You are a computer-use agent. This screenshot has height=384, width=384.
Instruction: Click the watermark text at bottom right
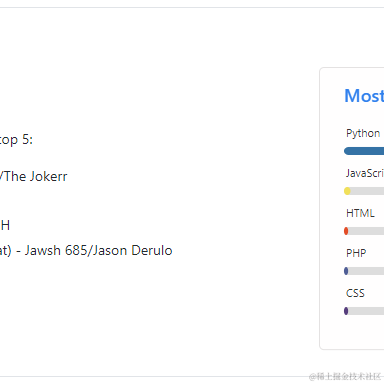tap(345, 377)
